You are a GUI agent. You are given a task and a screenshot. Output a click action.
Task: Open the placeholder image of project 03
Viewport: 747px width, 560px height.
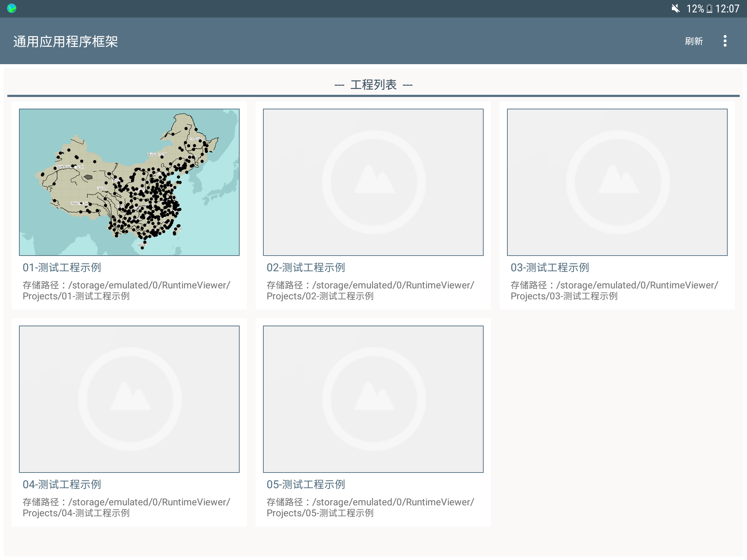617,182
